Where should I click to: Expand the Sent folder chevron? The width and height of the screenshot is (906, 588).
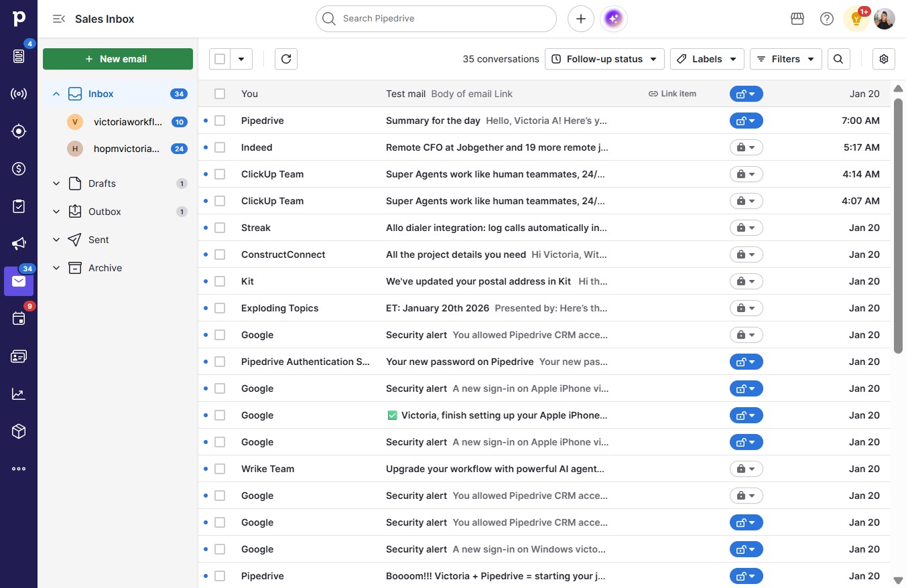(x=56, y=240)
